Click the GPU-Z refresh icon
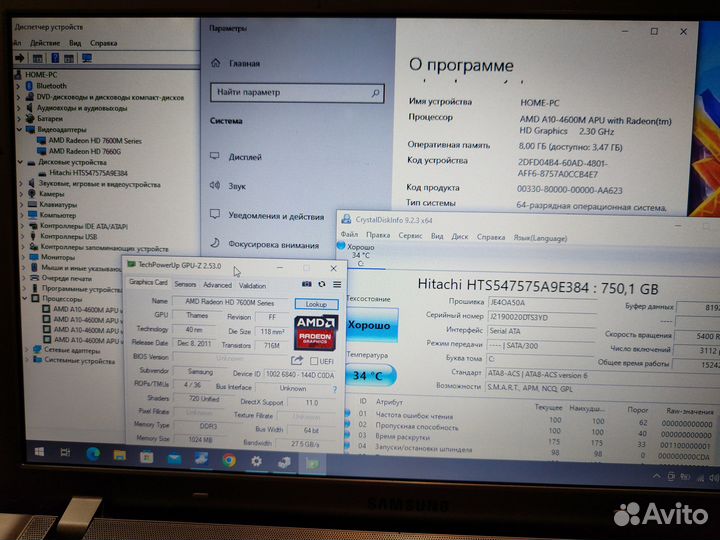 [x=322, y=284]
